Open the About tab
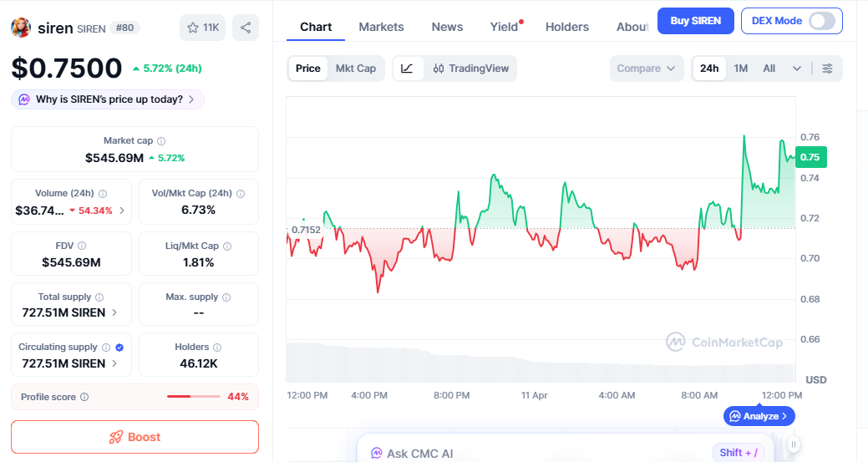This screenshot has height=462, width=868. click(632, 27)
